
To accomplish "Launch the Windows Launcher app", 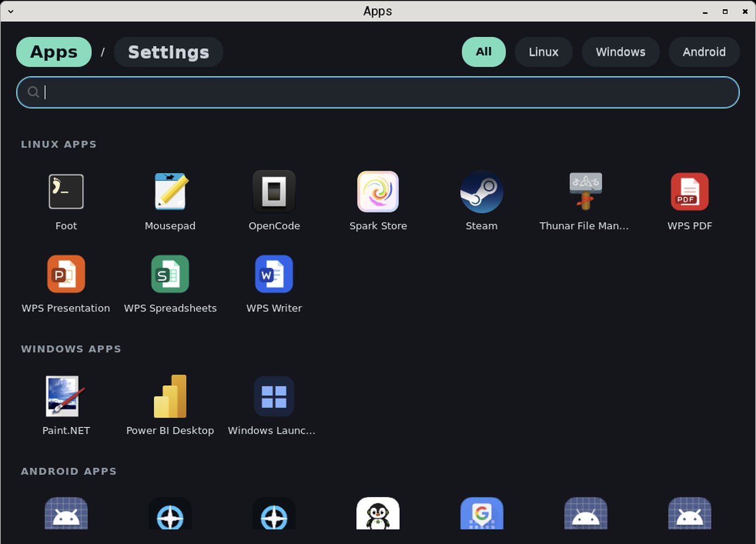I will coord(274,396).
